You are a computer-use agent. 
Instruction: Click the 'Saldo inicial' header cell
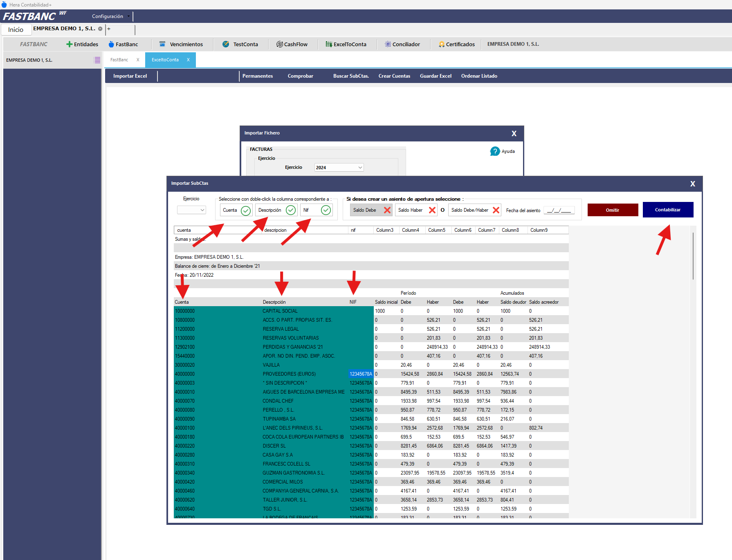(386, 302)
